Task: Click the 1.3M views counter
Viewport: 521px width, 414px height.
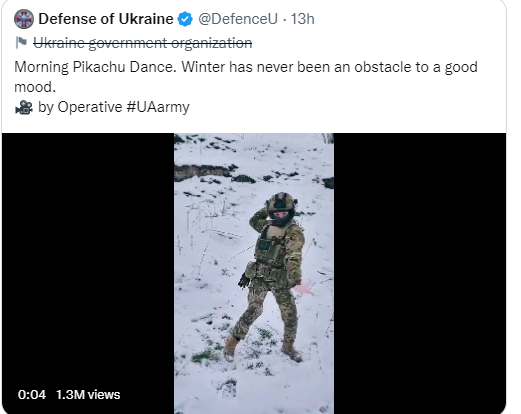Action: point(88,395)
